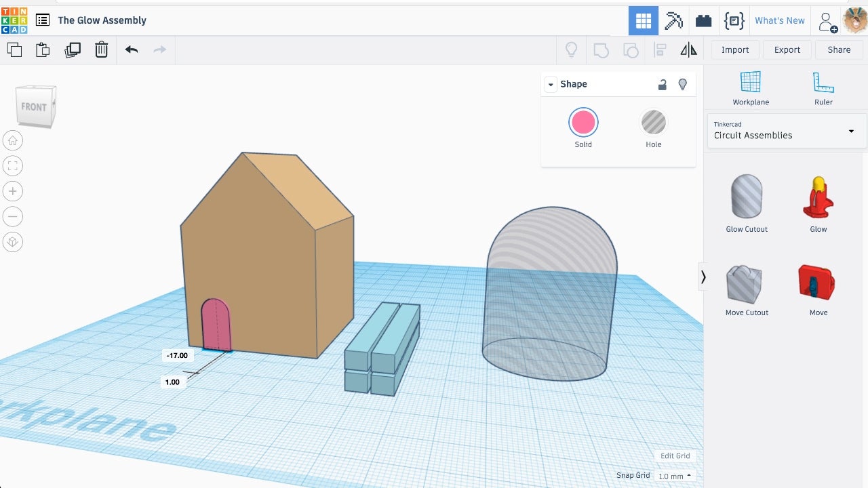Viewport: 868px width, 488px height.
Task: Select the light blue stacked bars
Action: point(382,348)
